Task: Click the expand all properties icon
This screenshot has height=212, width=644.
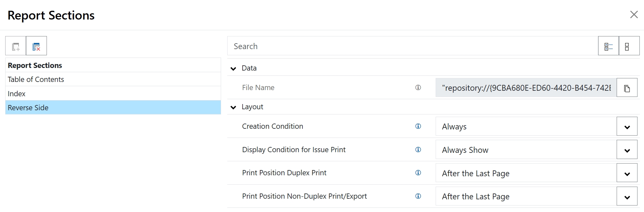Action: tap(608, 46)
